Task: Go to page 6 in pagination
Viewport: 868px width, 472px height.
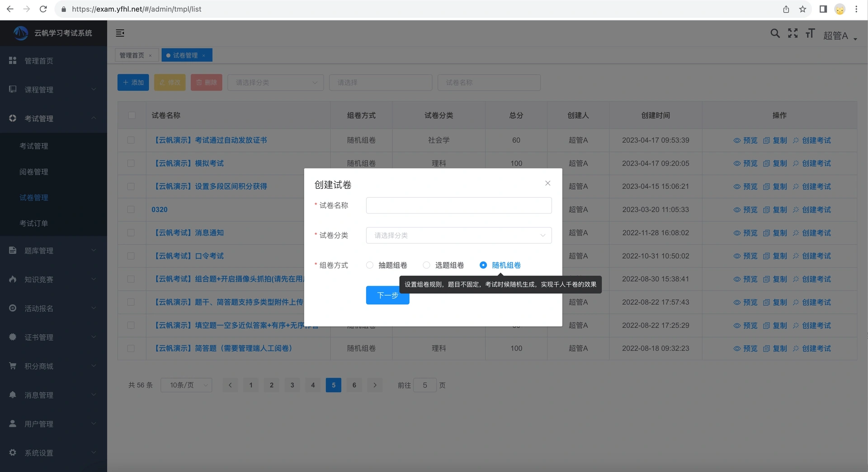Action: coord(354,385)
